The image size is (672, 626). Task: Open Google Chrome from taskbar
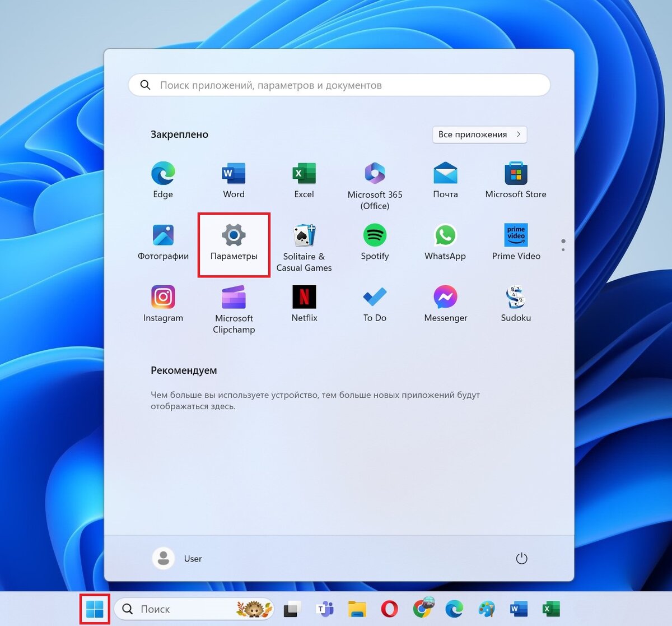click(423, 609)
